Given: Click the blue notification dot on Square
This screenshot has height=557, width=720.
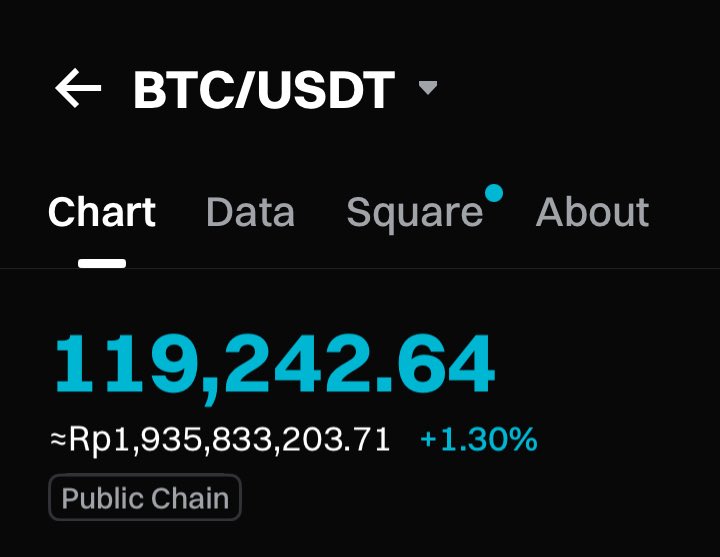Looking at the screenshot, I should click(x=494, y=192).
